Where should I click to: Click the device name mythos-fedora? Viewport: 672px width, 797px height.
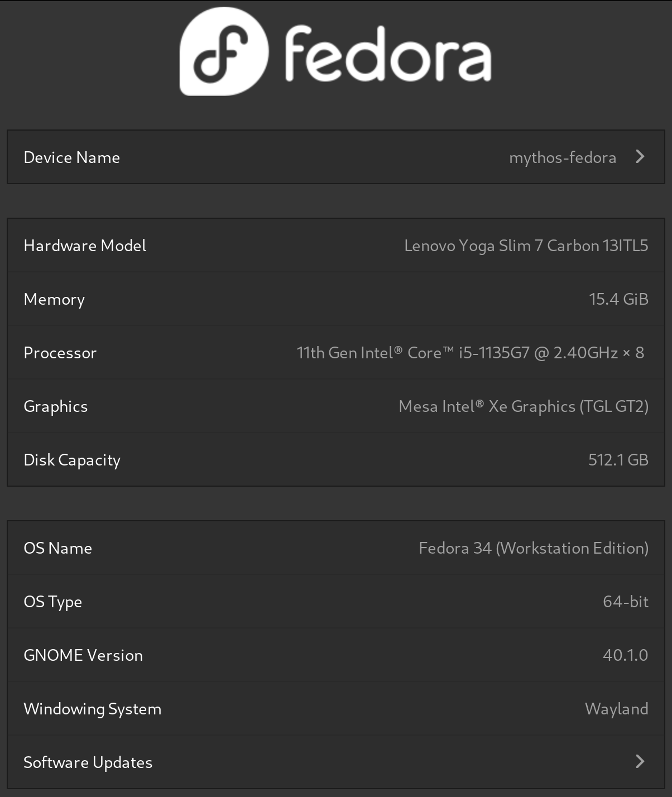tap(563, 157)
